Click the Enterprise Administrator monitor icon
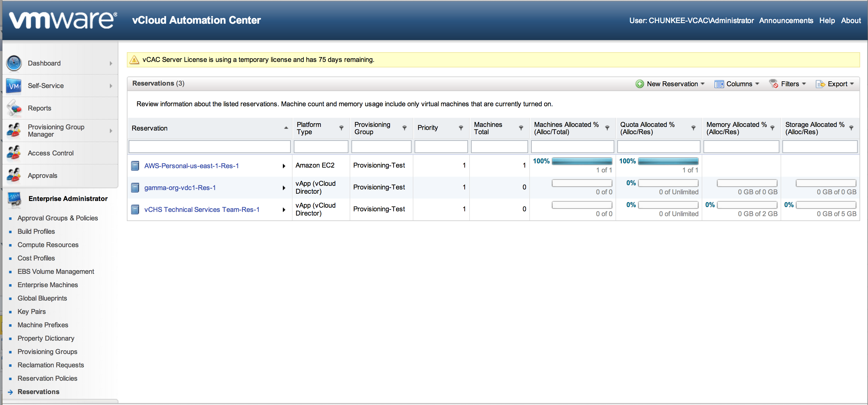 click(15, 199)
